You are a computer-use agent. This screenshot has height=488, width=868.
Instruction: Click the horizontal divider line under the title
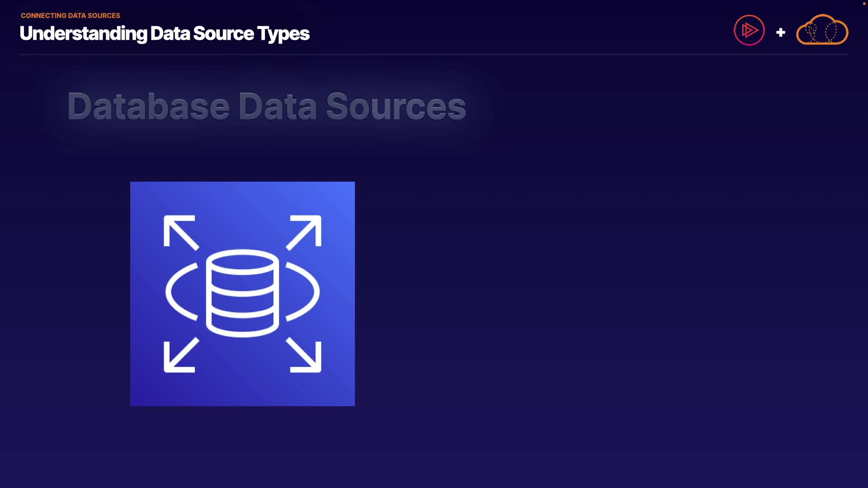[x=434, y=54]
